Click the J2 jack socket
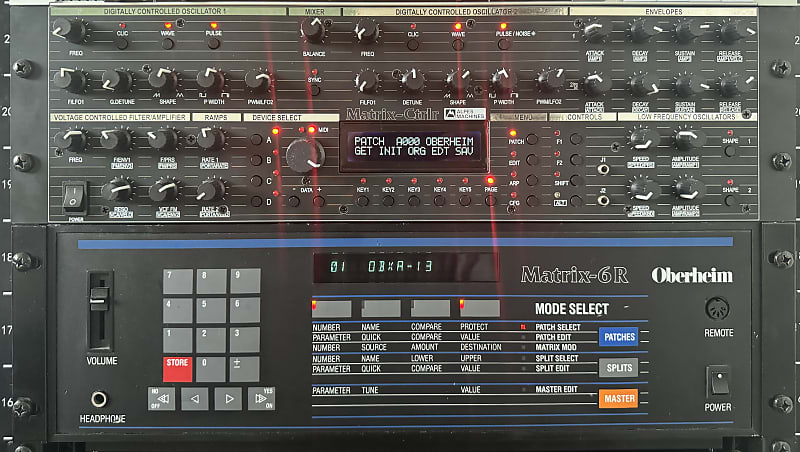This screenshot has width=800, height=452. [603, 200]
